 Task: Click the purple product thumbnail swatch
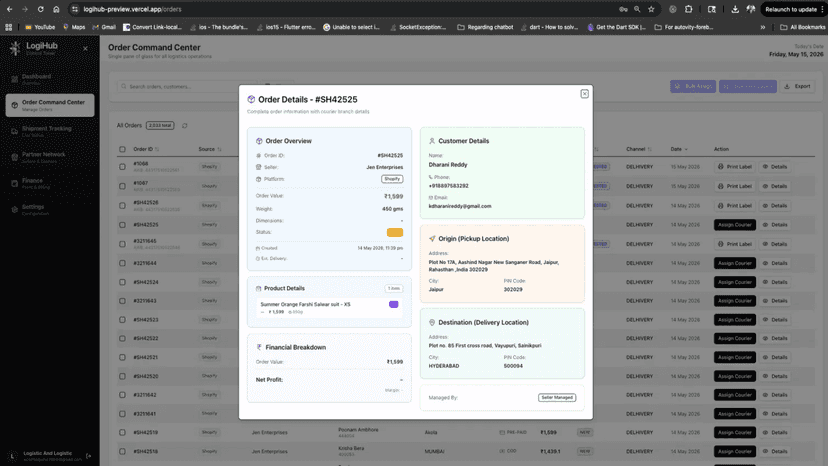[393, 304]
